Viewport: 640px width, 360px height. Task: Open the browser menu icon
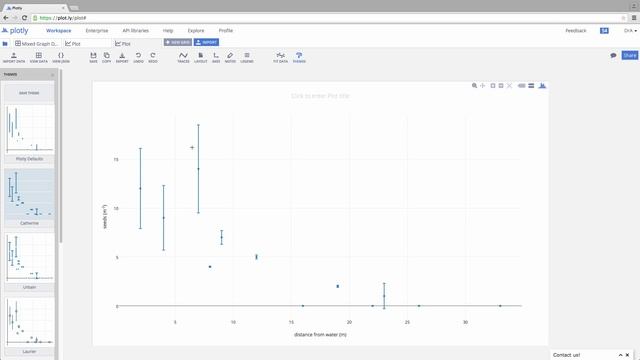pos(634,18)
